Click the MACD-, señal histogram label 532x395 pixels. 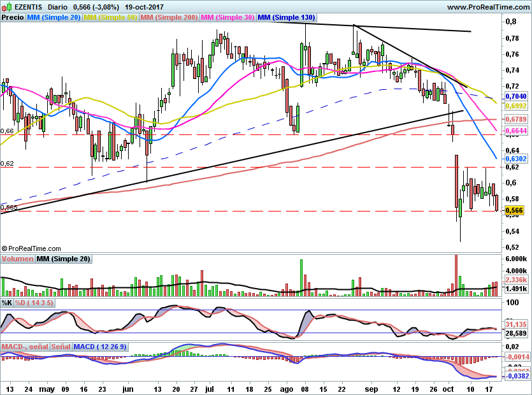tap(25, 347)
